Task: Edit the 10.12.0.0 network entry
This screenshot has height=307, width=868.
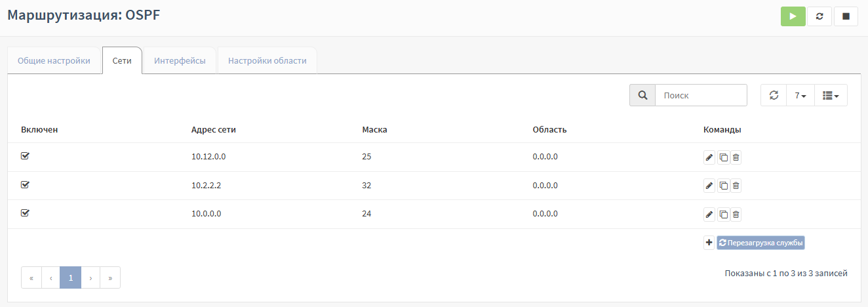Action: (709, 157)
